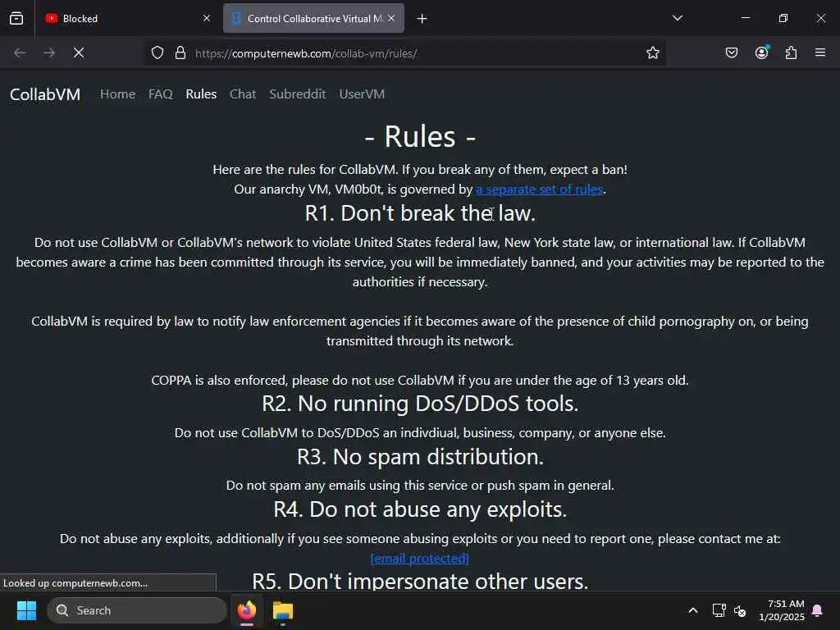Click the taskbar Search box
The height and width of the screenshot is (630, 840).
[137, 610]
